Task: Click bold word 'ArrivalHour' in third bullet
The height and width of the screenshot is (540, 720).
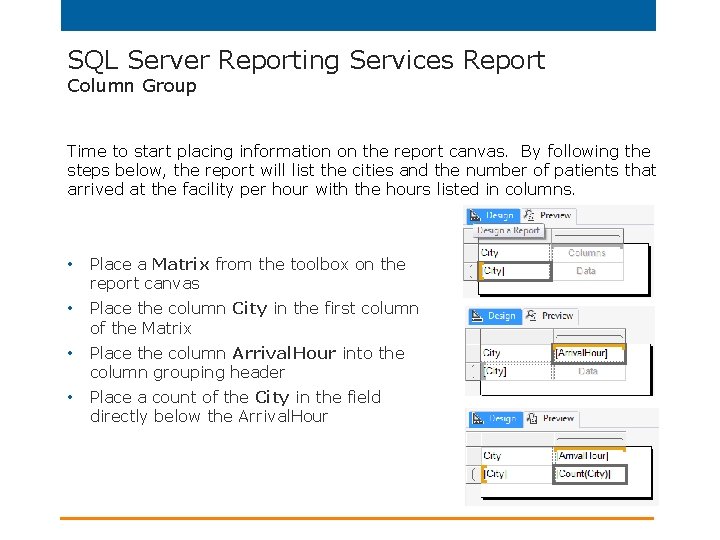Action: pyautogui.click(x=284, y=354)
